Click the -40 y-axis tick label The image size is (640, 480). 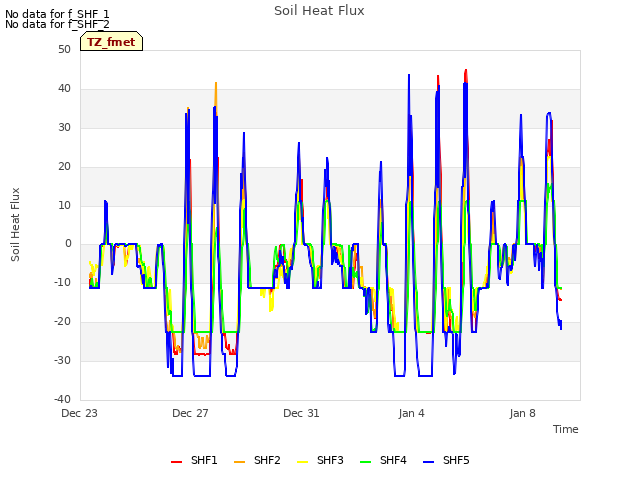pyautogui.click(x=63, y=399)
